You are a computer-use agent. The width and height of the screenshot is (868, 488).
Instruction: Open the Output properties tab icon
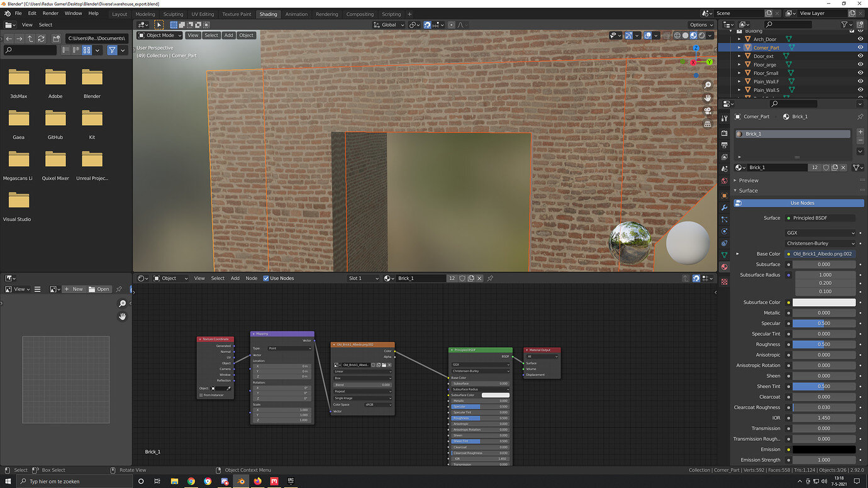click(x=725, y=145)
